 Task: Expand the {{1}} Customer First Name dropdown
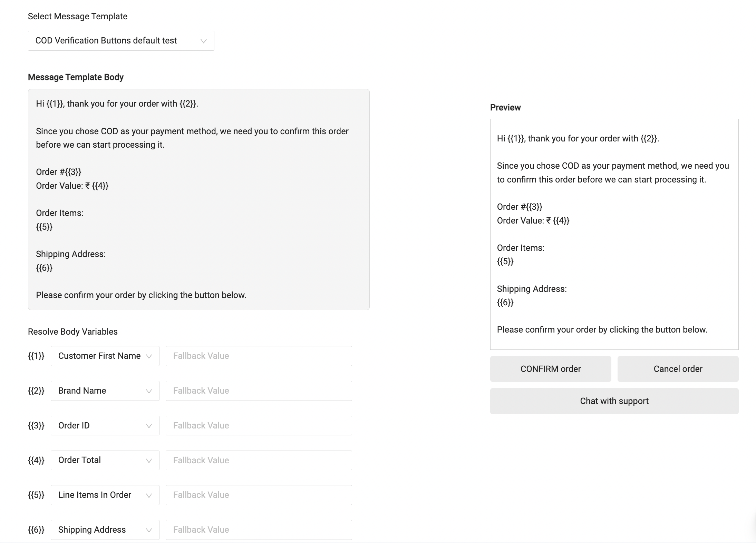coord(105,356)
